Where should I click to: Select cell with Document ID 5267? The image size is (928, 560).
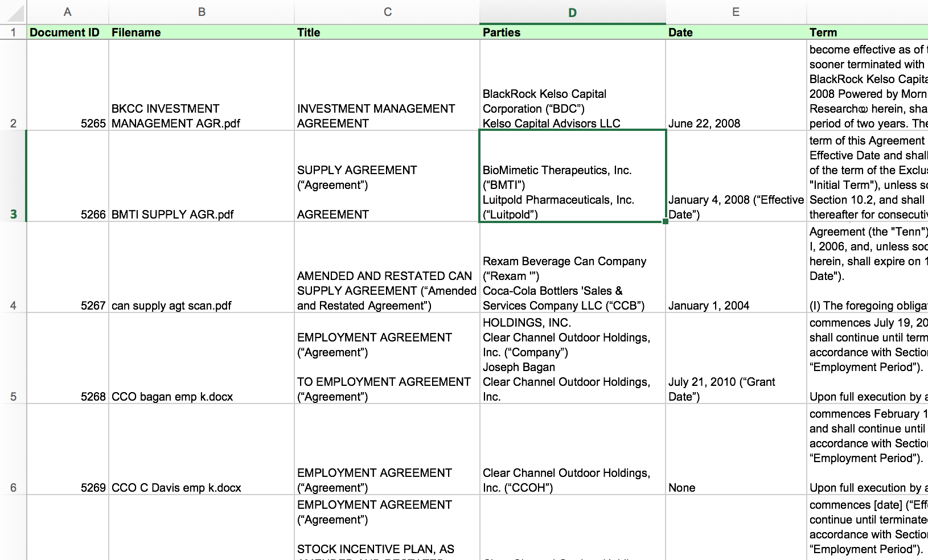[68, 267]
